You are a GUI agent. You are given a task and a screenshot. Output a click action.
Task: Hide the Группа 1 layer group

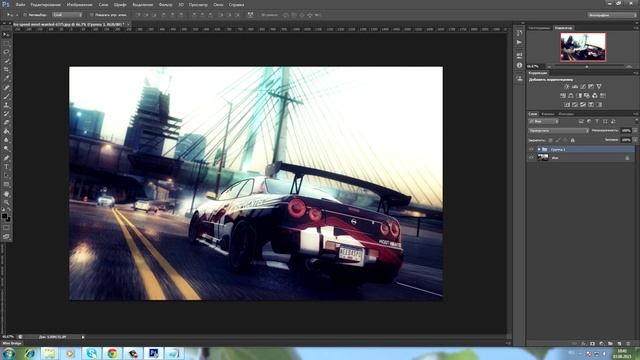pos(531,149)
